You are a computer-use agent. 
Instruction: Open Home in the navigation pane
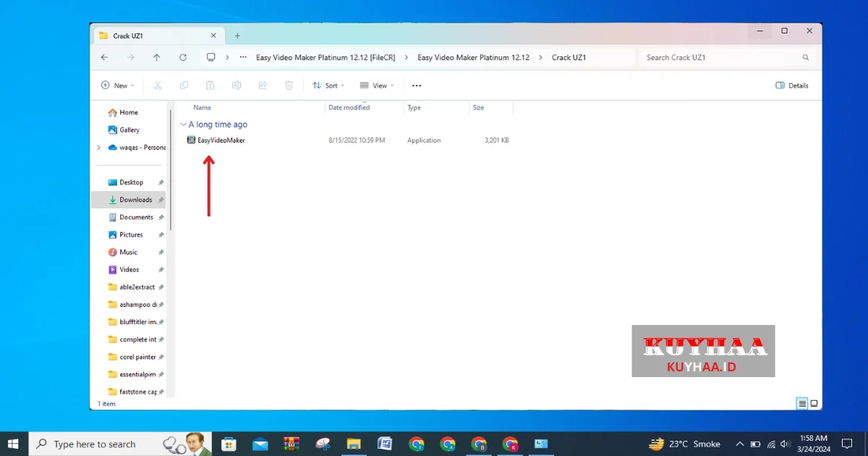point(129,112)
